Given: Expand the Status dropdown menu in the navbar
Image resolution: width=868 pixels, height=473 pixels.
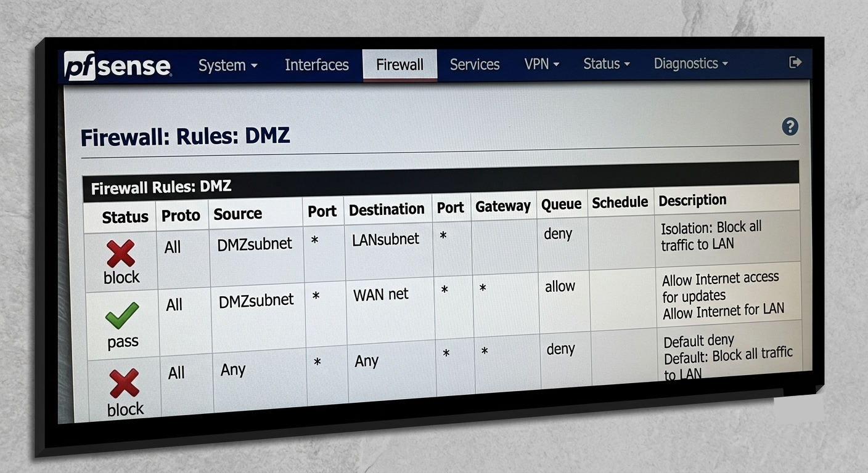Looking at the screenshot, I should 607,63.
